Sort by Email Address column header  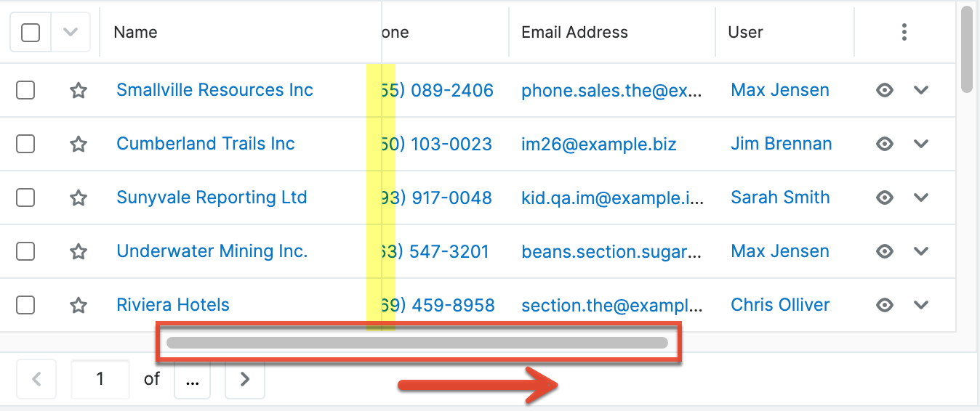[574, 33]
